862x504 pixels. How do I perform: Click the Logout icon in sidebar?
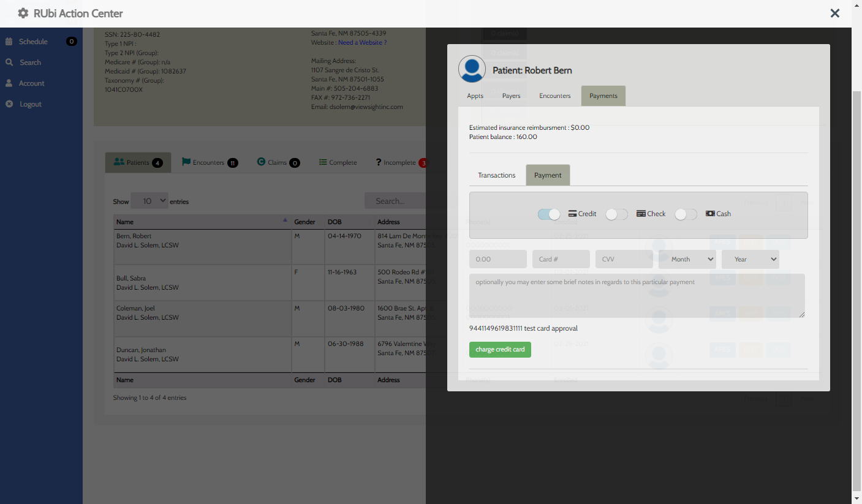[x=9, y=104]
